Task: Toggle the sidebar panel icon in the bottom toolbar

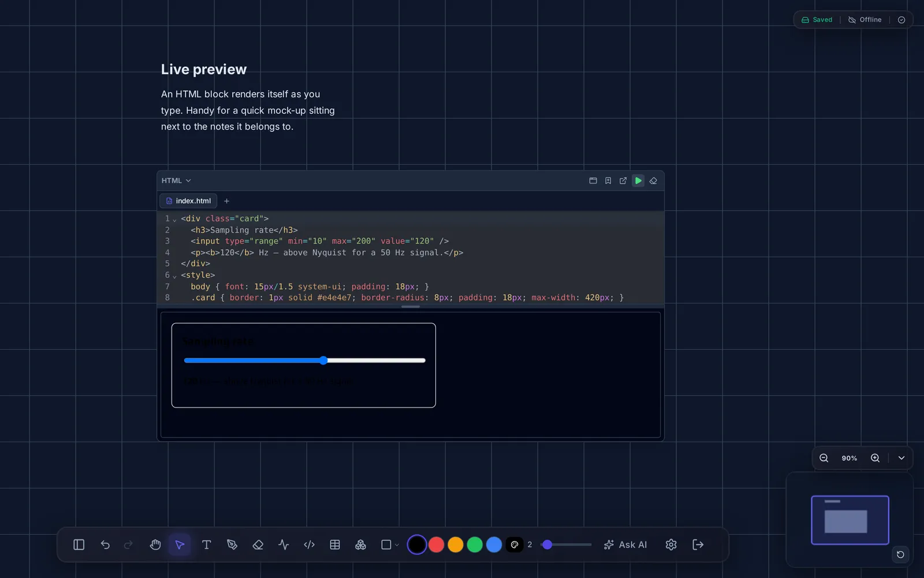Action: (x=79, y=544)
